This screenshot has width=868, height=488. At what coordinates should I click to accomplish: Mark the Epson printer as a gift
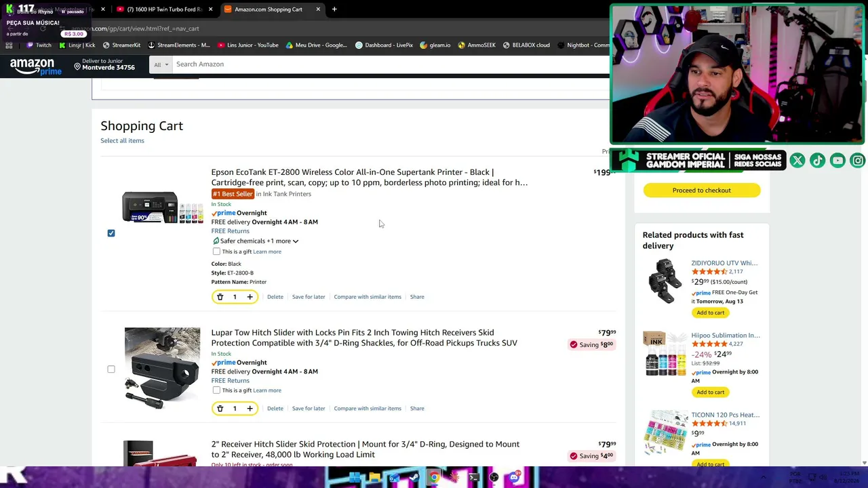click(x=216, y=251)
